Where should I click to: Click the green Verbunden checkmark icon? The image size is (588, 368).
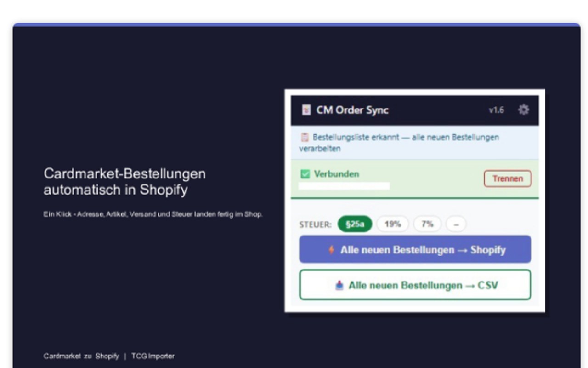coord(305,174)
